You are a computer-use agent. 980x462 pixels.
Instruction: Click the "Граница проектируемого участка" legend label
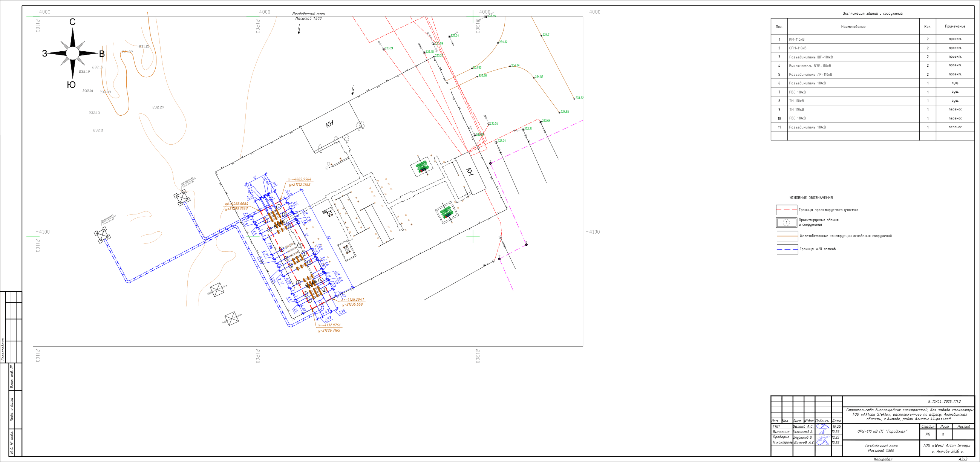tap(828, 210)
